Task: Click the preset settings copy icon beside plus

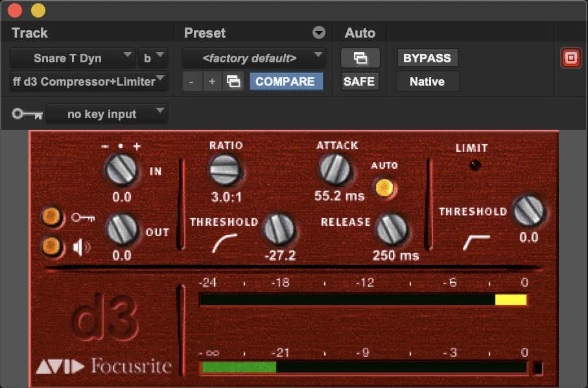Action: tap(233, 81)
